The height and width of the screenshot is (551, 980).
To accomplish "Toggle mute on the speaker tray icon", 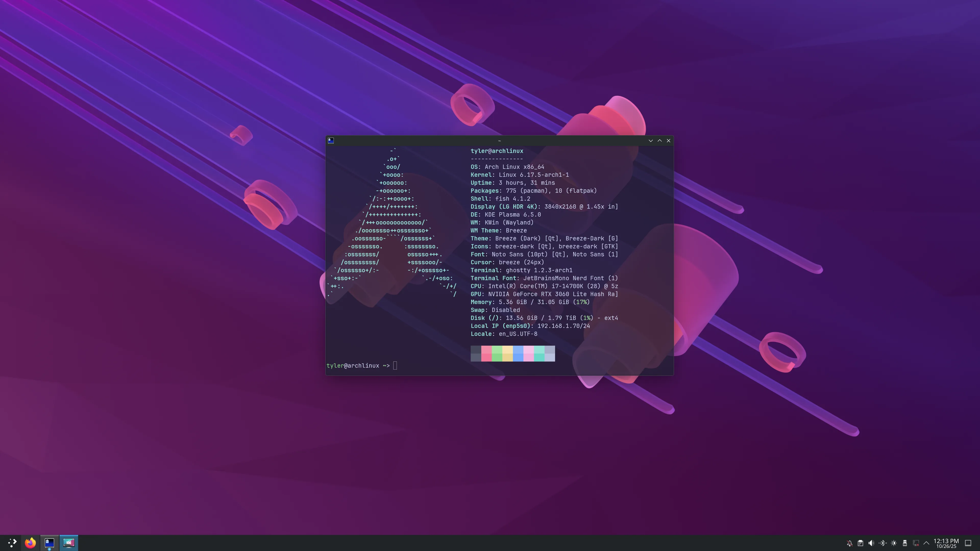I will click(x=871, y=543).
